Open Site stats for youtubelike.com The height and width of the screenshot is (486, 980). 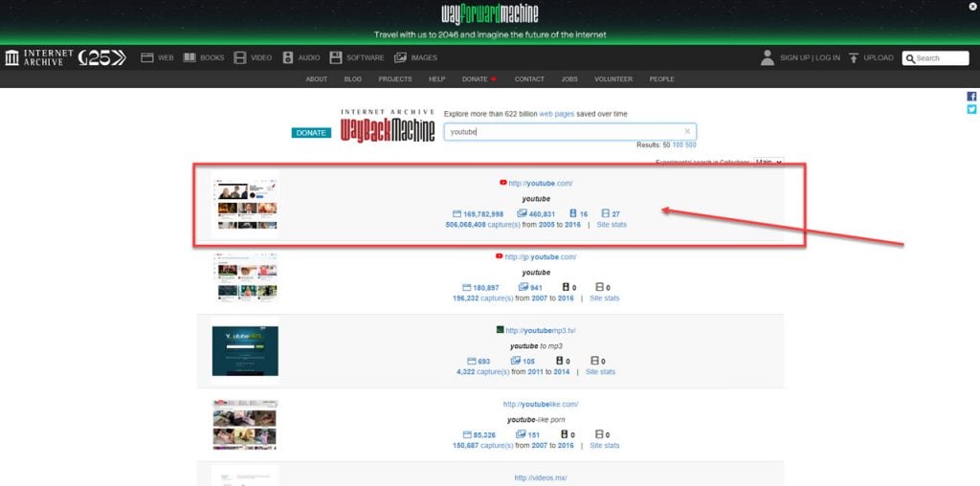(605, 446)
